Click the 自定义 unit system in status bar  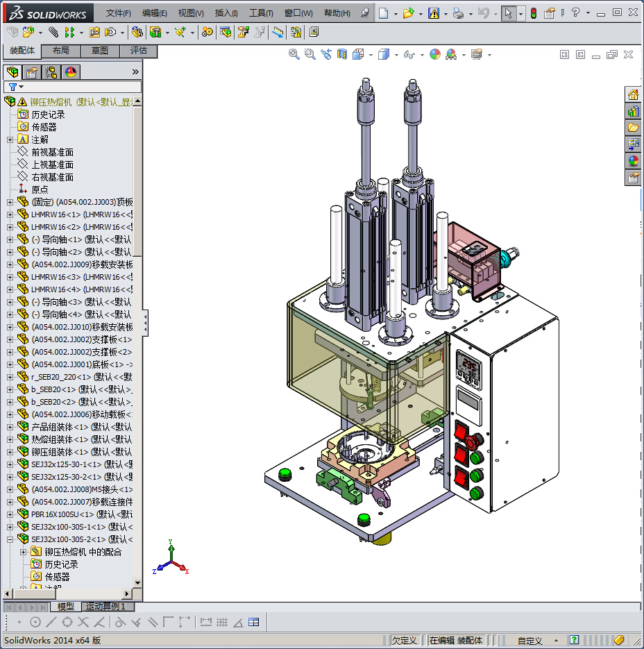pos(529,641)
